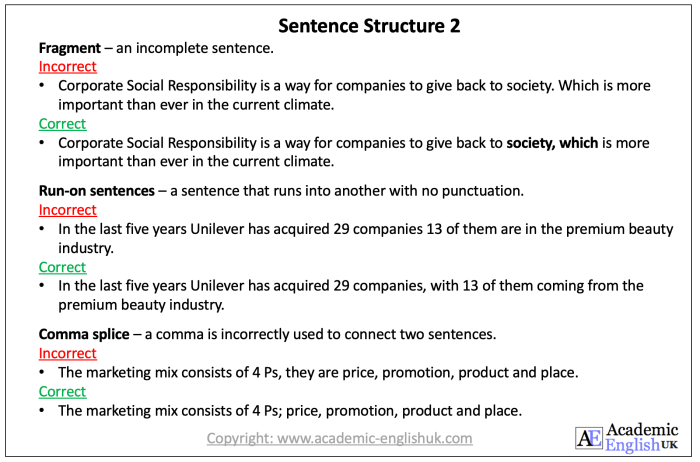The width and height of the screenshot is (700, 462).
Task: Click the Correct label under Comma splice
Action: [x=62, y=391]
